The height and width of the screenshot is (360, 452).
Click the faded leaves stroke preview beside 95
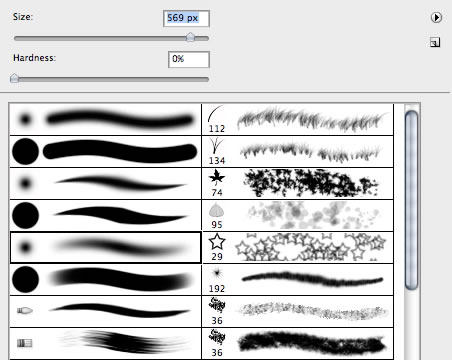(x=313, y=215)
